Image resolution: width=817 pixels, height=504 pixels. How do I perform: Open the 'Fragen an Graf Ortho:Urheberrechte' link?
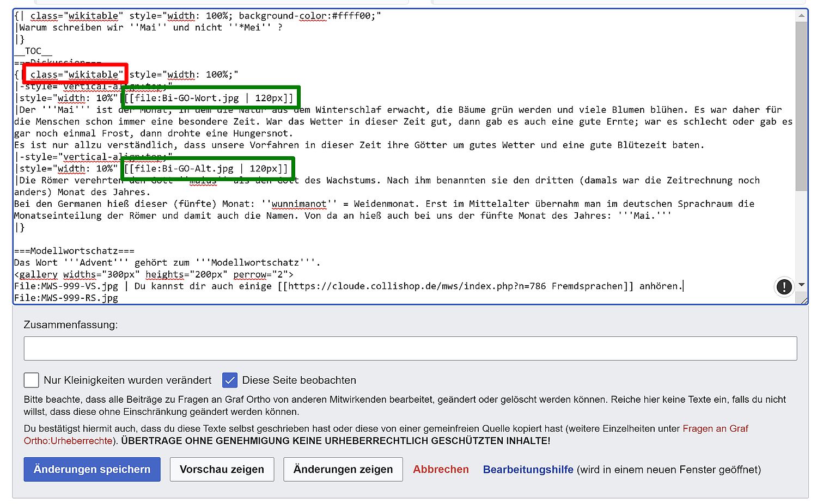click(715, 429)
